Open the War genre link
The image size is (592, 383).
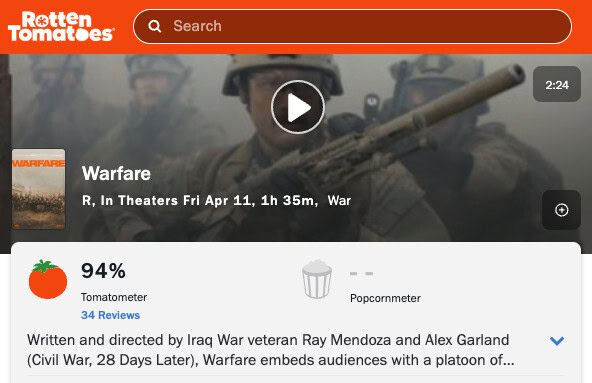point(339,201)
